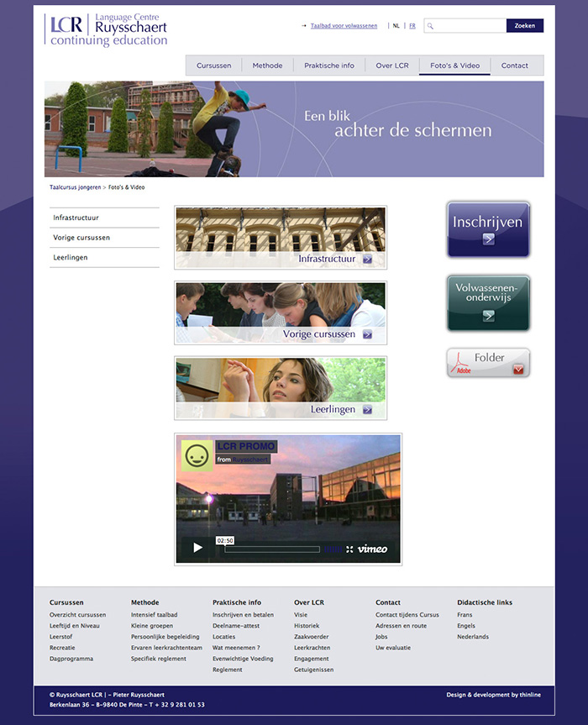Screen dimensions: 588x725
Task: Open Volwassenenonderwijs button
Action: pos(488,303)
